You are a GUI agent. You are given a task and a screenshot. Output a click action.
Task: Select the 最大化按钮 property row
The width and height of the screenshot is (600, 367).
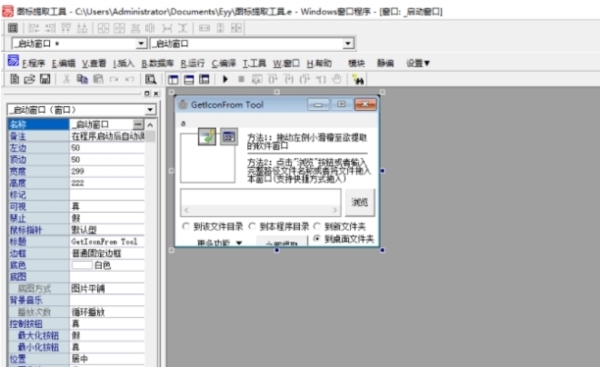(77, 336)
